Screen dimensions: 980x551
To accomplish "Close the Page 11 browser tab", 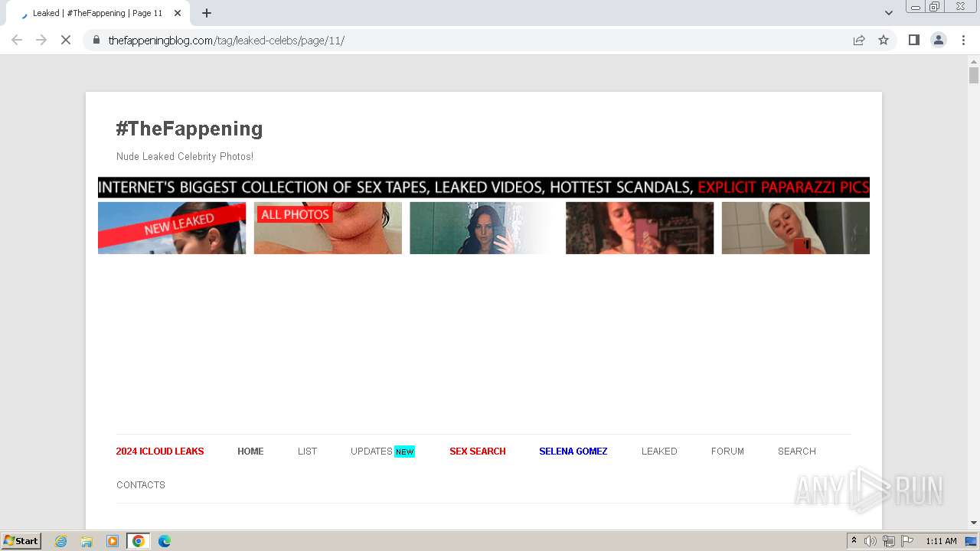I will click(x=178, y=13).
